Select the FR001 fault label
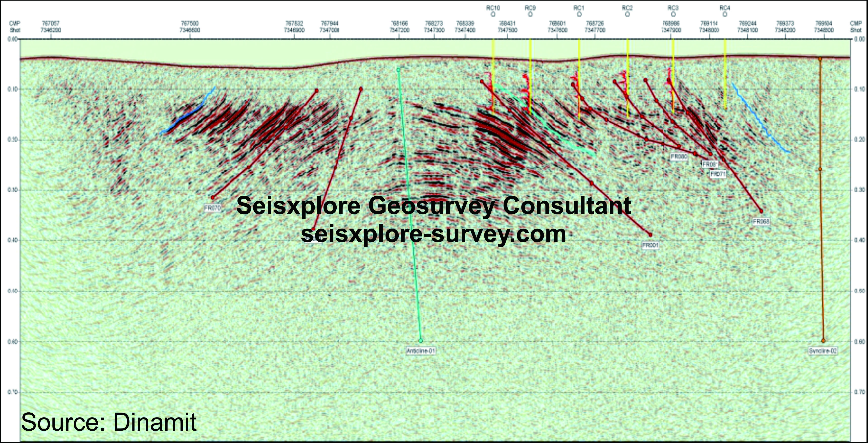The width and height of the screenshot is (868, 443). pos(650,246)
